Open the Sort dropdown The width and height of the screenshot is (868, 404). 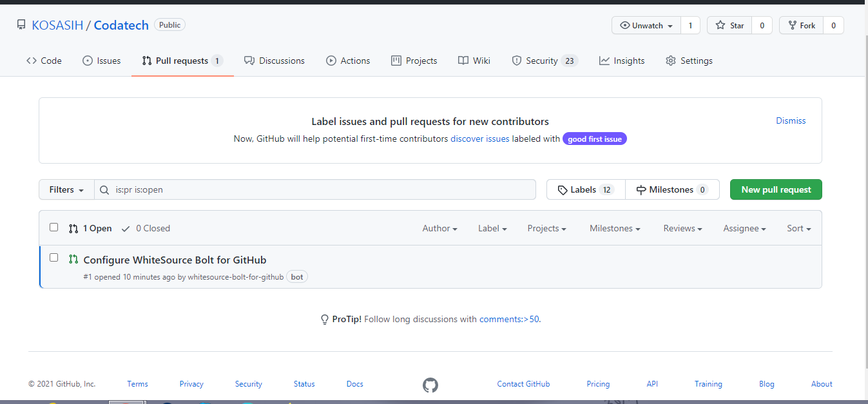(799, 228)
